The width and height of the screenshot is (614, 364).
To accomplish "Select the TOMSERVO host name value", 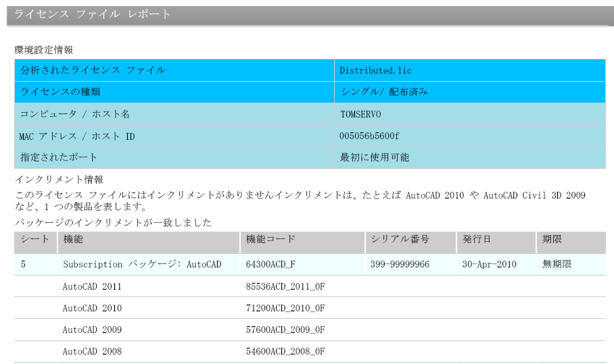I will pos(360,114).
